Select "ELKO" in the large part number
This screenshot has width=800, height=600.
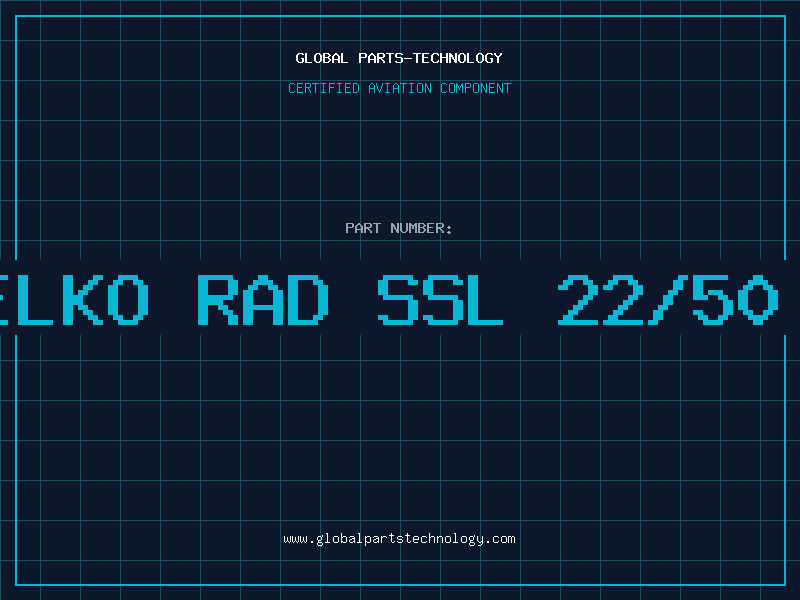pyautogui.click(x=75, y=299)
